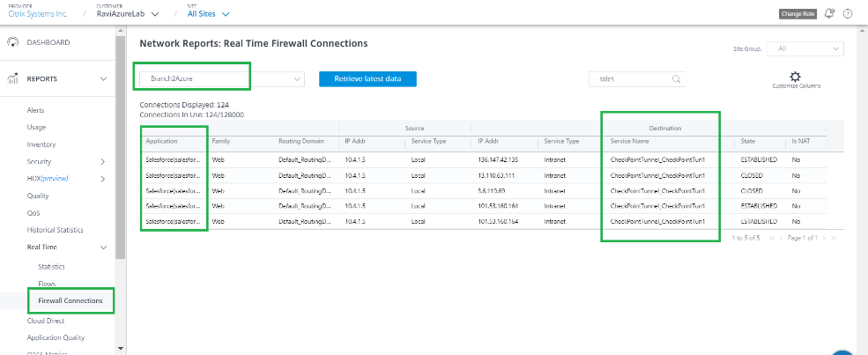Click the sidebar vertical scrollbar
This screenshot has height=355, width=868.
click(121, 149)
